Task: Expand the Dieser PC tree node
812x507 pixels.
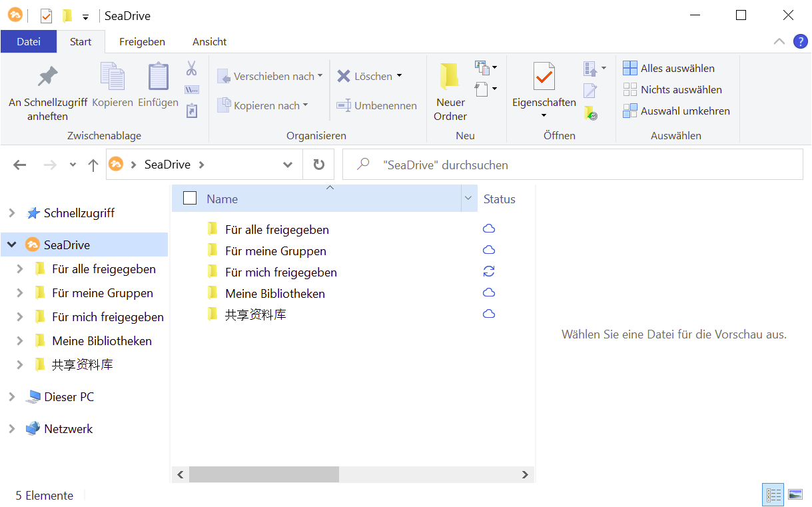Action: tap(11, 397)
